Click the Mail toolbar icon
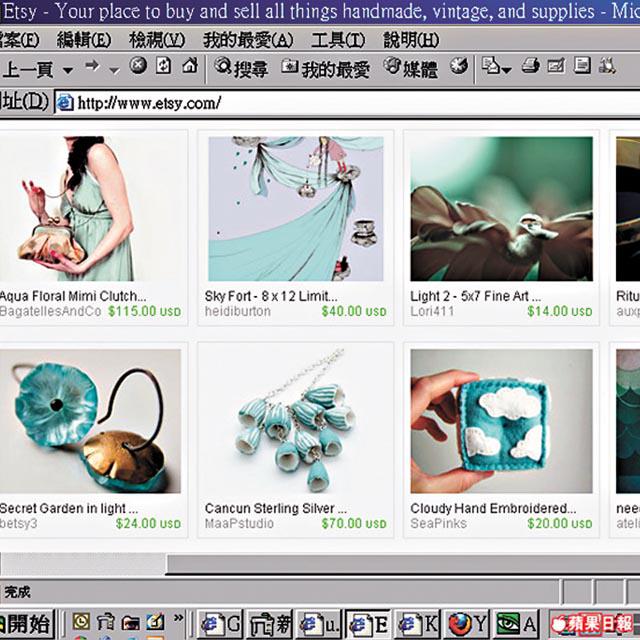The image size is (640, 640). pyautogui.click(x=491, y=65)
